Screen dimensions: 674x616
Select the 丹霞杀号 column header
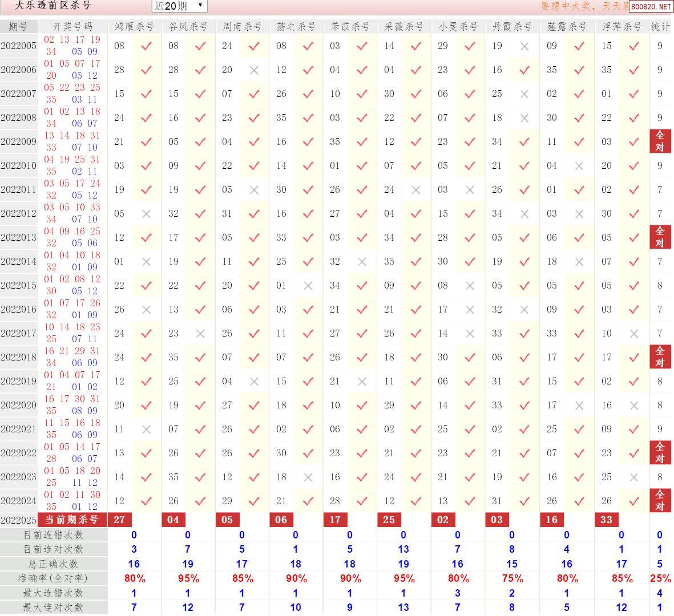click(512, 27)
